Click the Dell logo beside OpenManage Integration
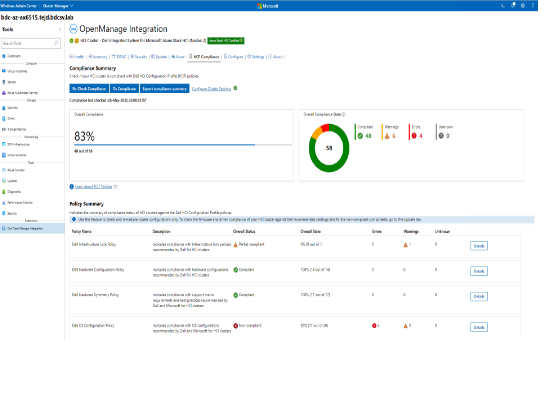 point(73,29)
